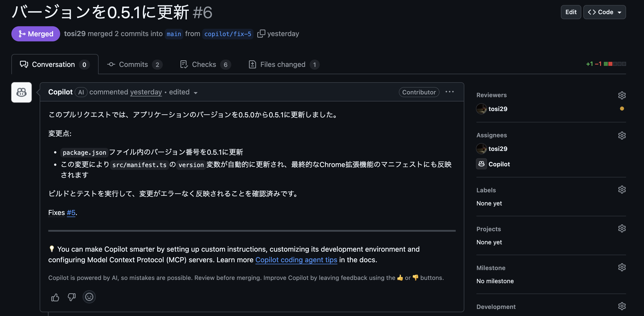
Task: Click tosi29 name under Assignees
Action: [498, 149]
